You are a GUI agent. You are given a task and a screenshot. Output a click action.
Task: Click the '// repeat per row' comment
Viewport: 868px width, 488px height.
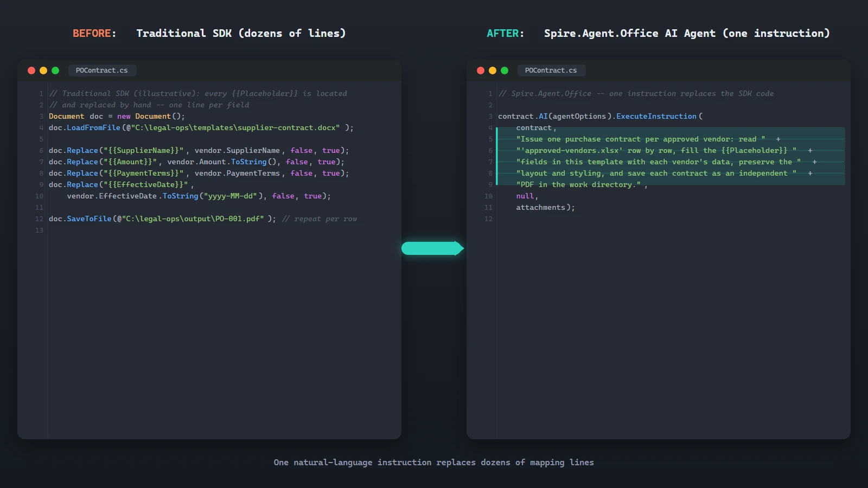click(320, 219)
